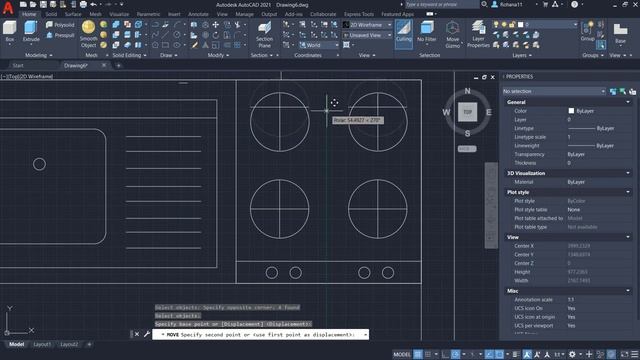
Task: Click the Smooth Object mesh tool
Action: point(89,33)
